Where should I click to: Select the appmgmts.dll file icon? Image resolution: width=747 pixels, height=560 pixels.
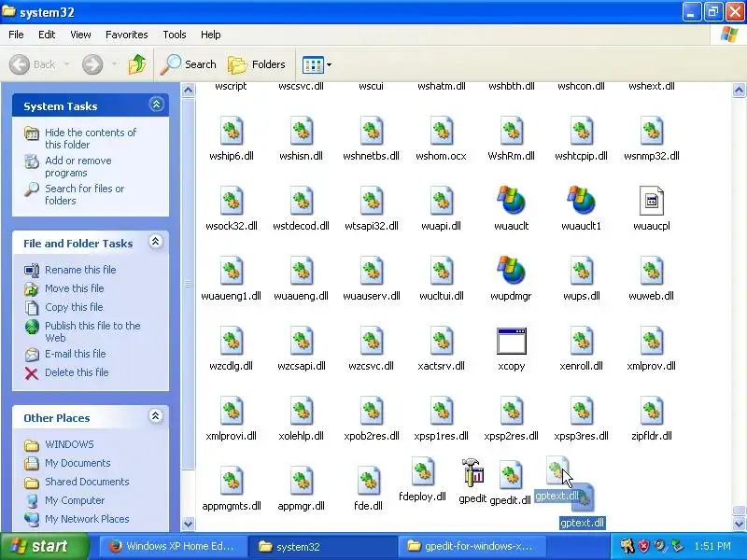(232, 481)
